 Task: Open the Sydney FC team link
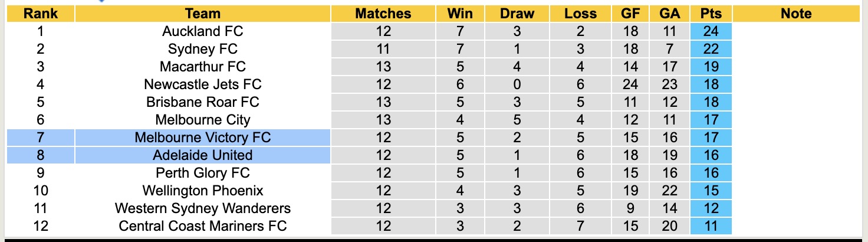[x=202, y=49]
